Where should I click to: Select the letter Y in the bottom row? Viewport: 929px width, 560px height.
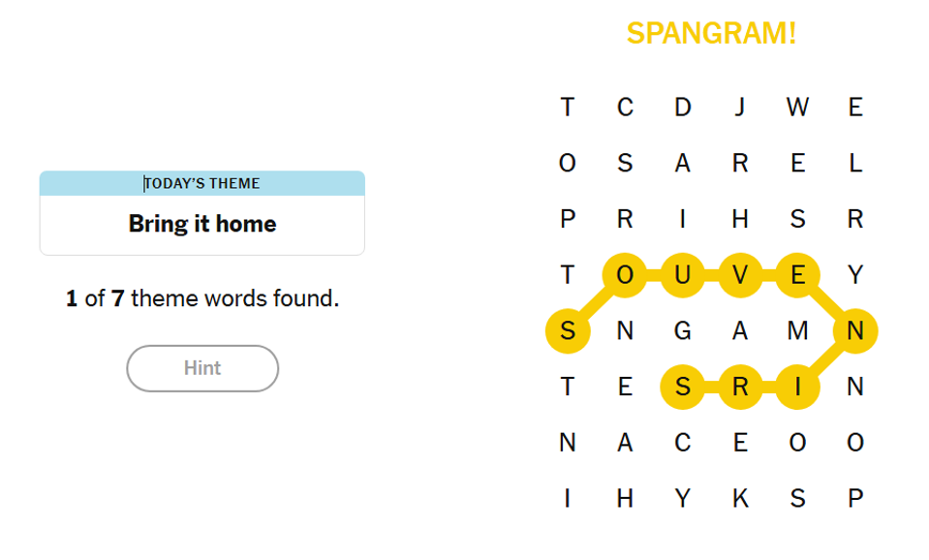(683, 499)
